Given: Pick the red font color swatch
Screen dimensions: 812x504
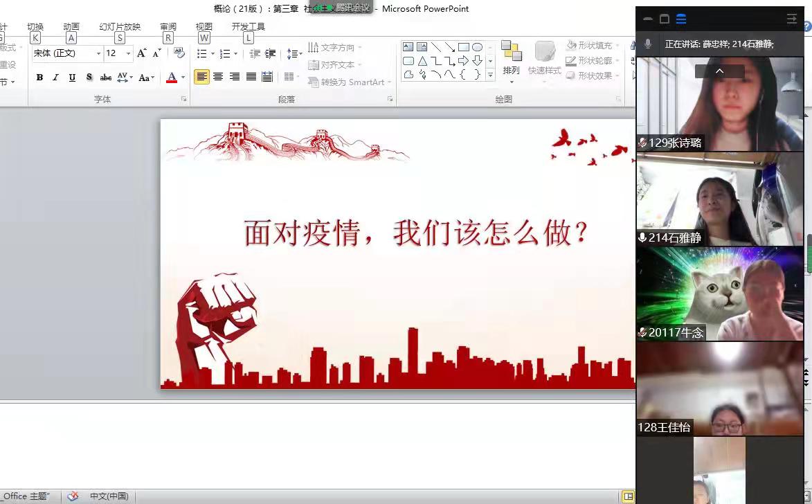Looking at the screenshot, I should click(171, 76).
